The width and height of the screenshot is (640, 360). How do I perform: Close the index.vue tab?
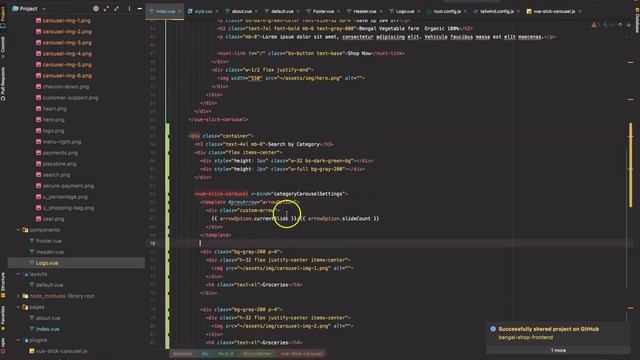pos(179,11)
